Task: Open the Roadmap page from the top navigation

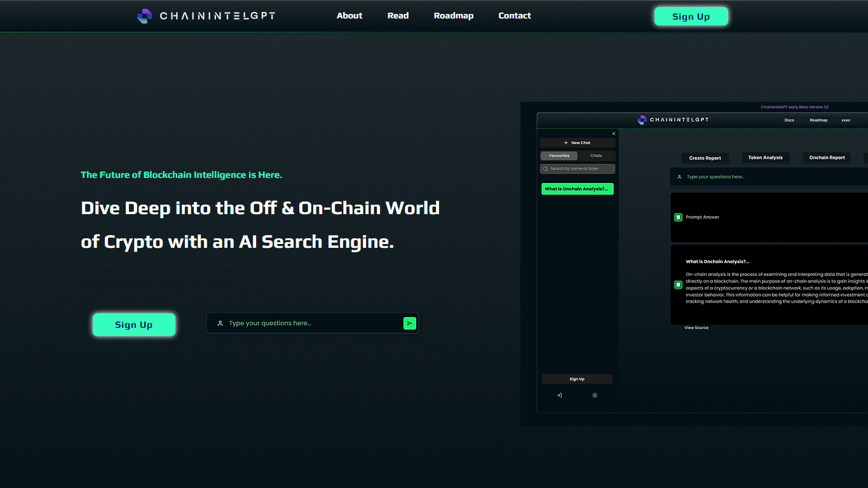Action: coord(454,16)
